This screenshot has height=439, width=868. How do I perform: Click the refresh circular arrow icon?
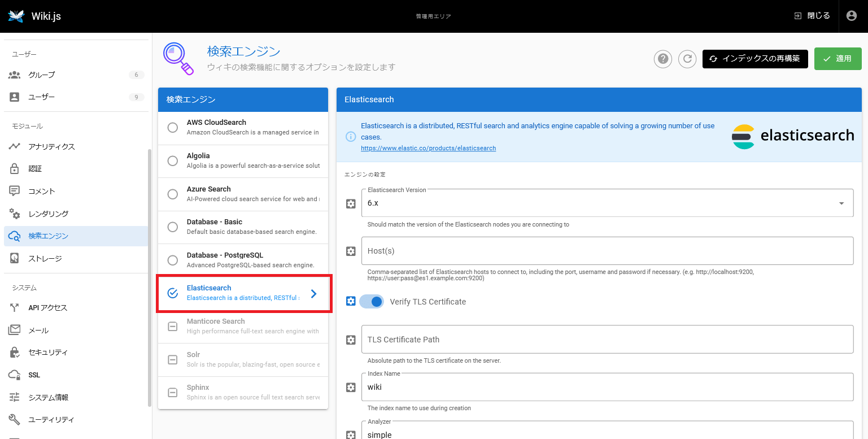[687, 59]
